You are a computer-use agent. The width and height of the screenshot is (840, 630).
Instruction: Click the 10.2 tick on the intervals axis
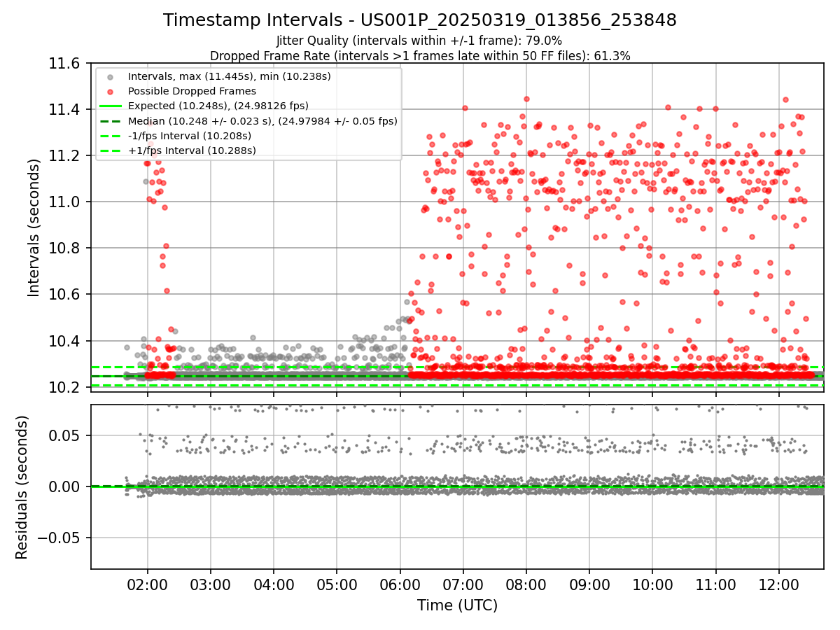pyautogui.click(x=65, y=387)
